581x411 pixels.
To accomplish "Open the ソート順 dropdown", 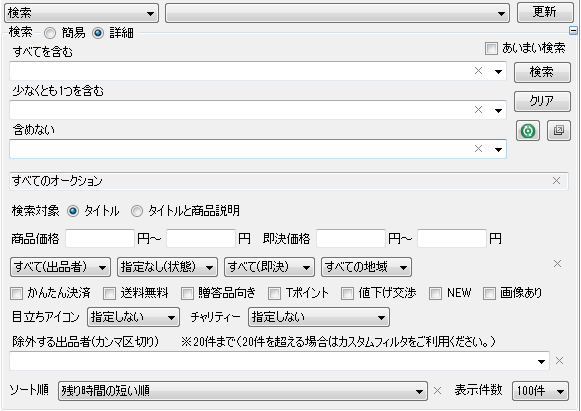I will pos(243,391).
